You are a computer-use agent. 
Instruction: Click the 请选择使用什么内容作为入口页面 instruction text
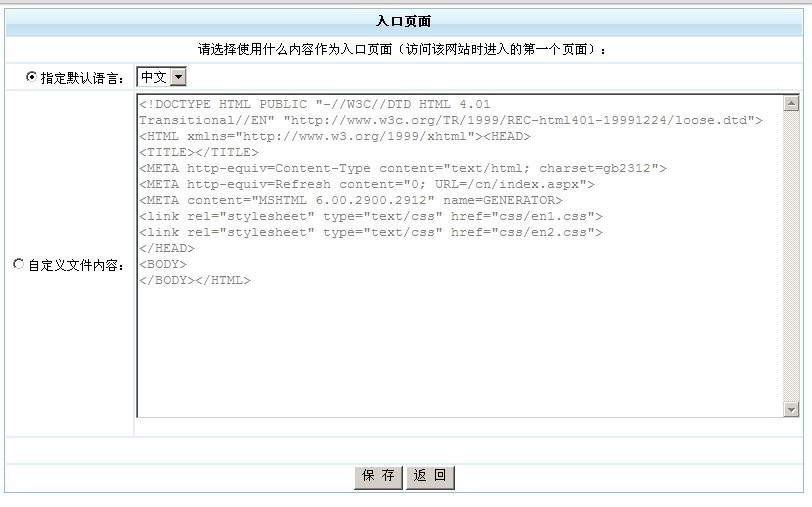coord(401,50)
